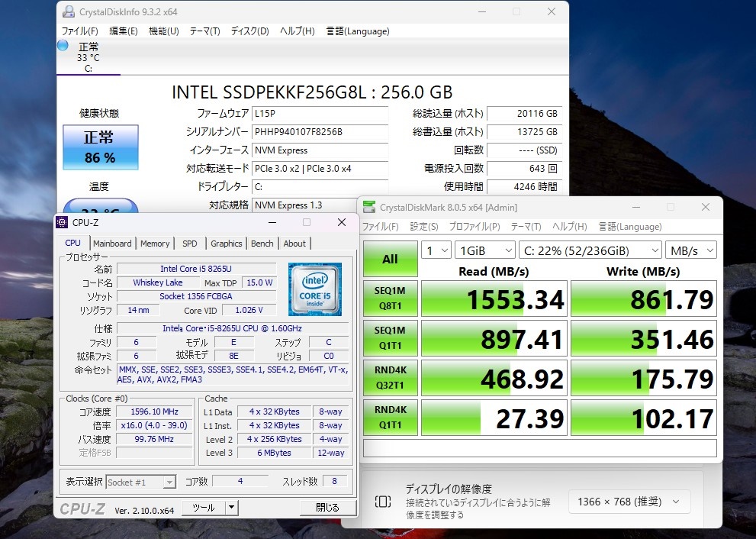The image size is (756, 539).
Task: Click the 351.46 write result
Action: click(x=644, y=337)
